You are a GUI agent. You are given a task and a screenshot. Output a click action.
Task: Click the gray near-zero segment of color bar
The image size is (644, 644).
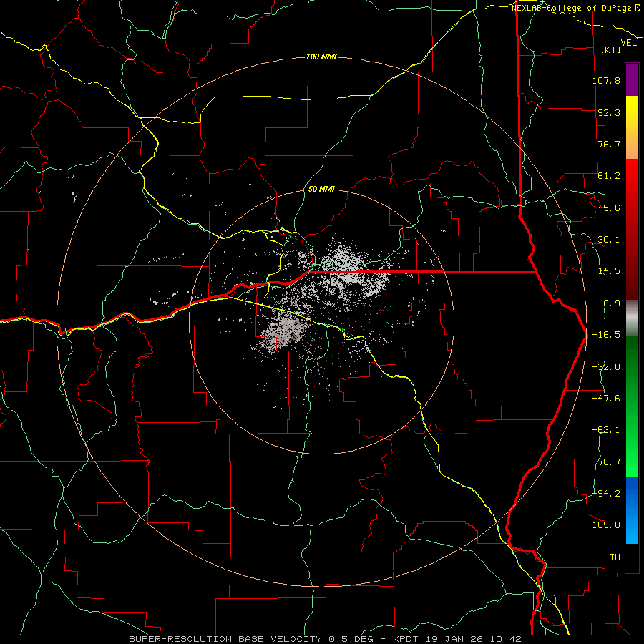[632, 318]
